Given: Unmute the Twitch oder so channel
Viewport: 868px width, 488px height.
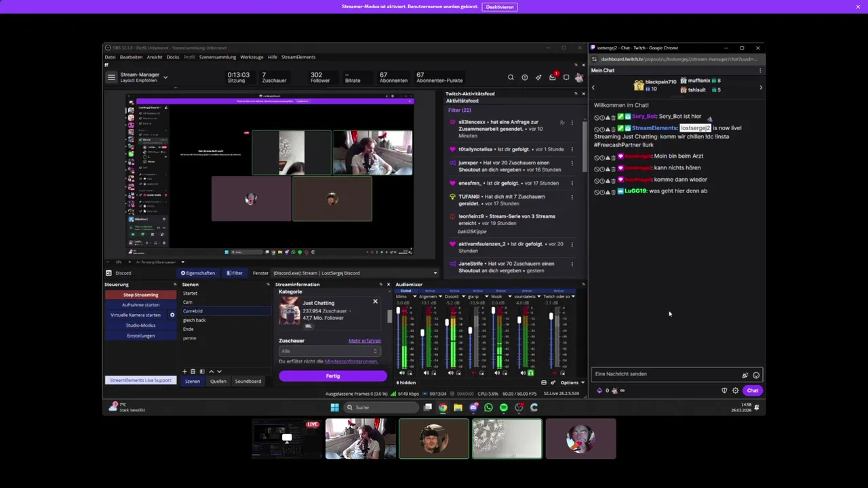Looking at the screenshot, I should (555, 373).
